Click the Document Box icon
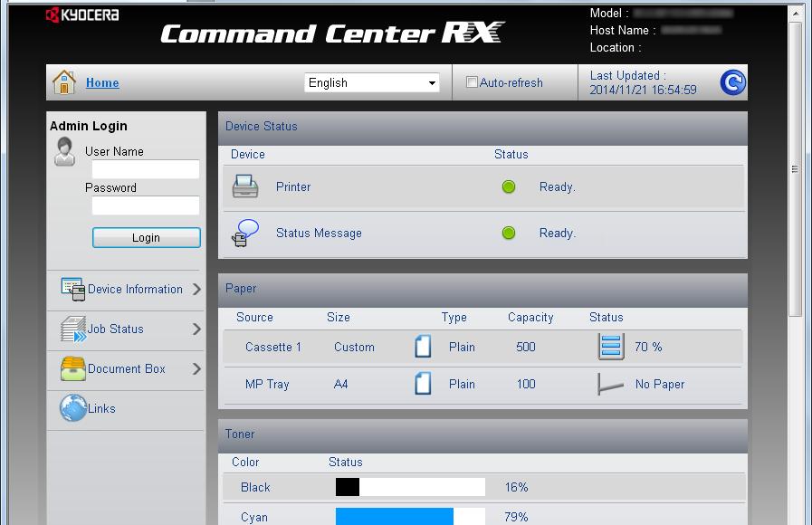The height and width of the screenshot is (525, 812). 73,368
